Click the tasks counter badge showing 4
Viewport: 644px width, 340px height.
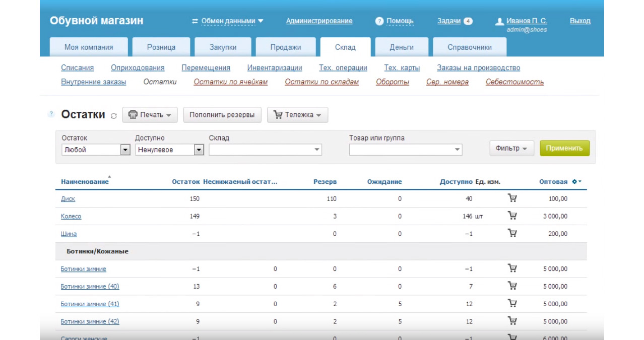coord(468,21)
